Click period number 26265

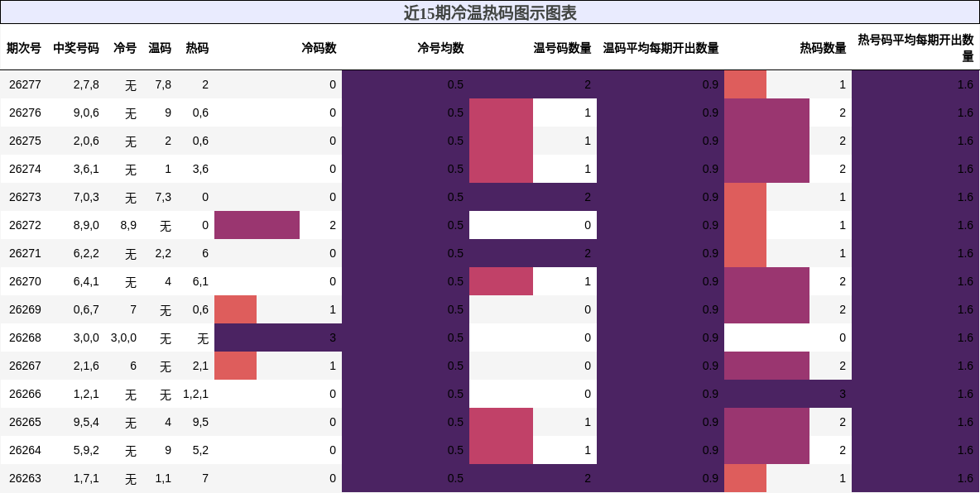coord(25,422)
